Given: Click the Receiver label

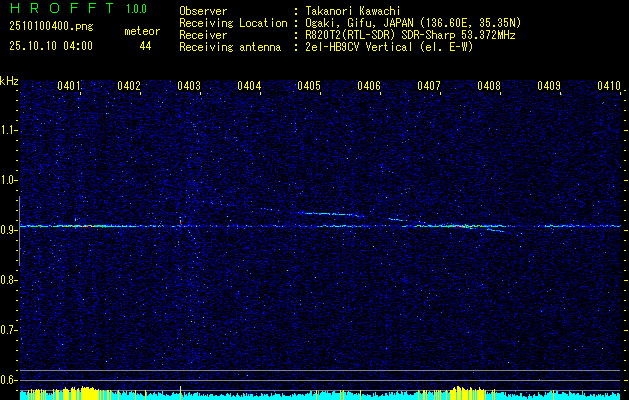Looking at the screenshot, I should pyautogui.click(x=203, y=35).
